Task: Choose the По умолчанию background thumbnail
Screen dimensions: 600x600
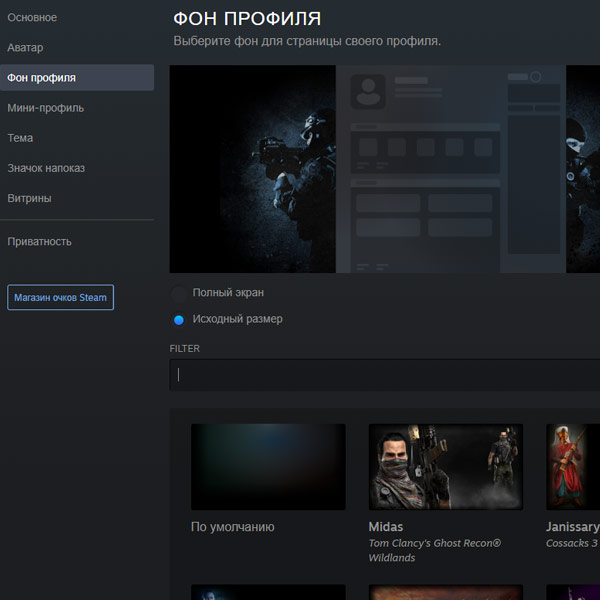Action: point(268,466)
